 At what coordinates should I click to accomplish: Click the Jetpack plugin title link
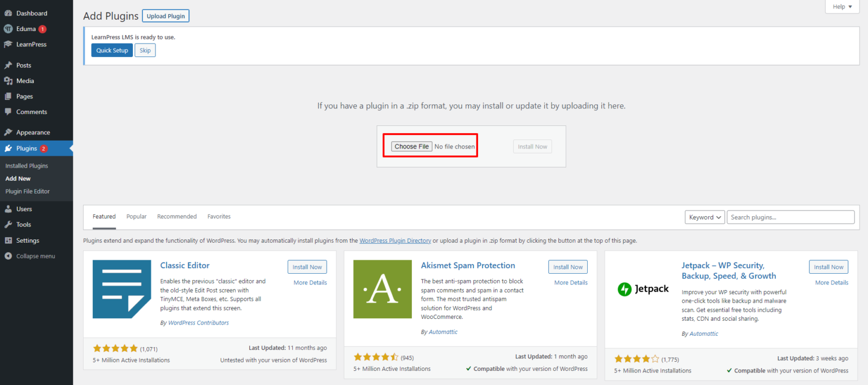click(729, 271)
